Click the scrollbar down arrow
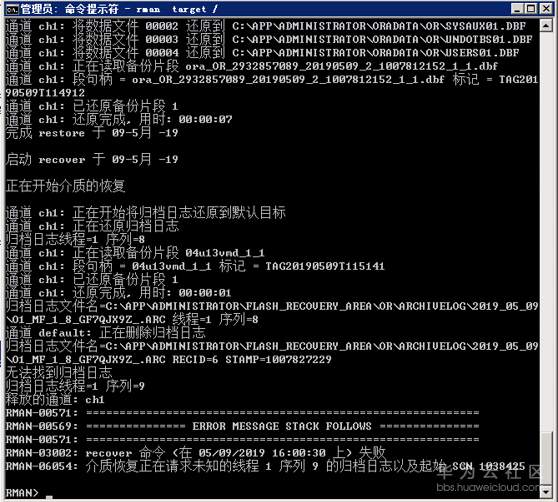 (x=546, y=492)
